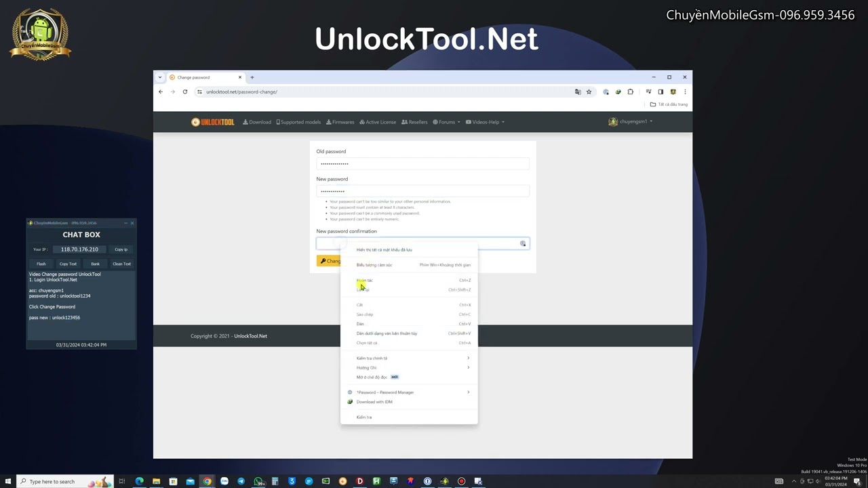Open 1Password – Password Manager entry
The width and height of the screenshot is (868, 488).
[x=384, y=392]
